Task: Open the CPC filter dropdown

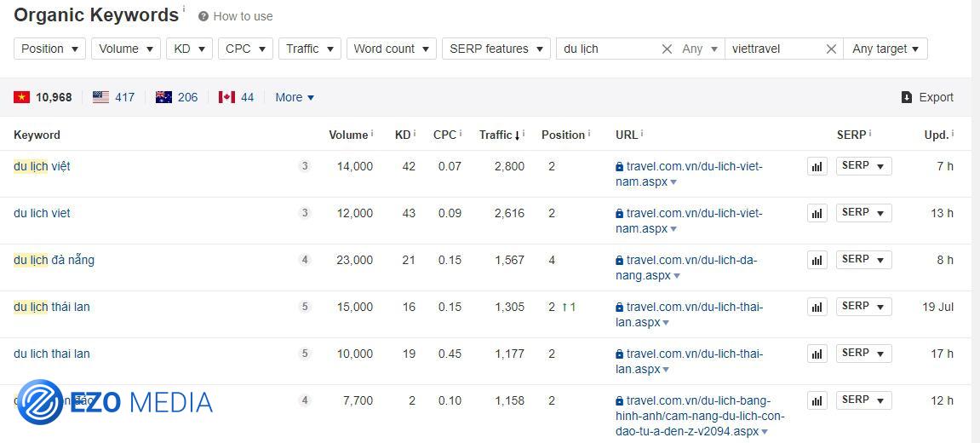Action: [245, 49]
